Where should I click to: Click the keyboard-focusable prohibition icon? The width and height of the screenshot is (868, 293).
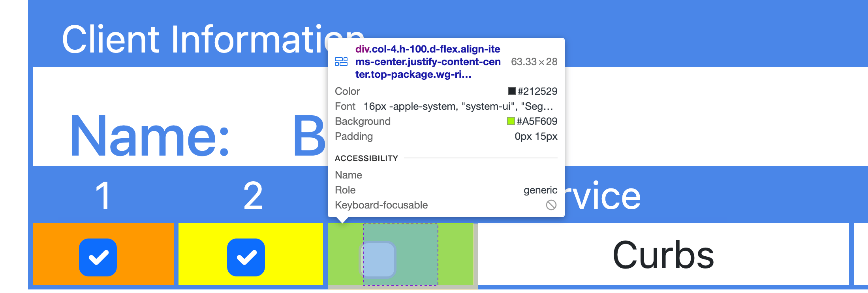tap(552, 205)
